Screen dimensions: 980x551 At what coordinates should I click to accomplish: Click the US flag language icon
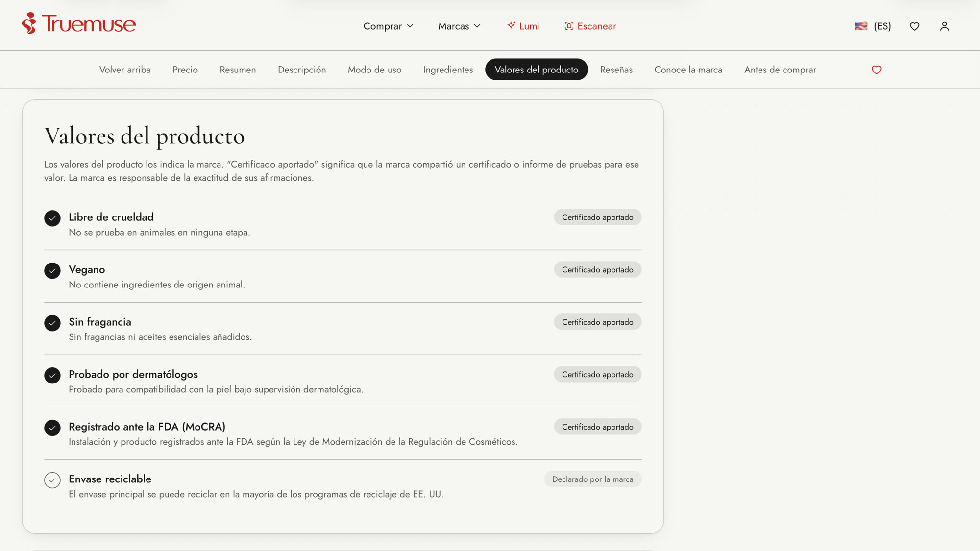coord(861,26)
